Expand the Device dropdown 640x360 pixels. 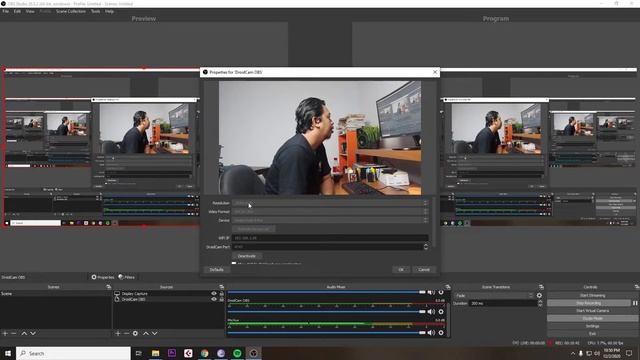(x=330, y=220)
